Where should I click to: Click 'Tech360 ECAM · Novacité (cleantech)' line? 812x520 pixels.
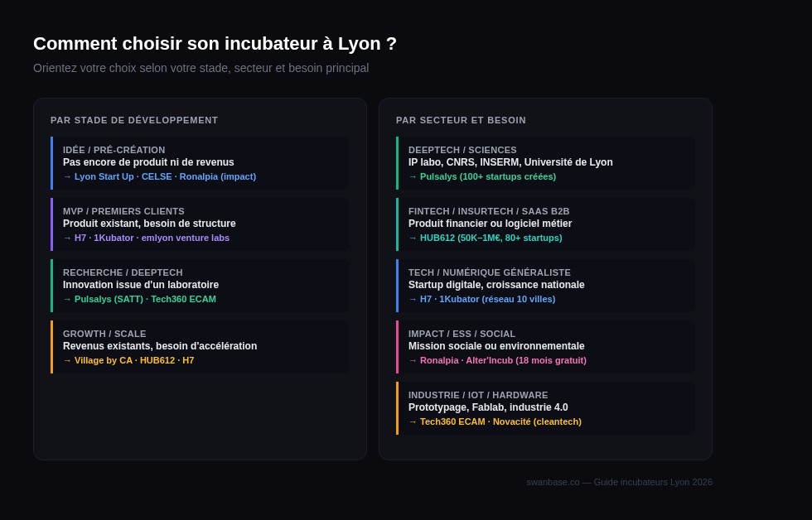[x=495, y=421]
